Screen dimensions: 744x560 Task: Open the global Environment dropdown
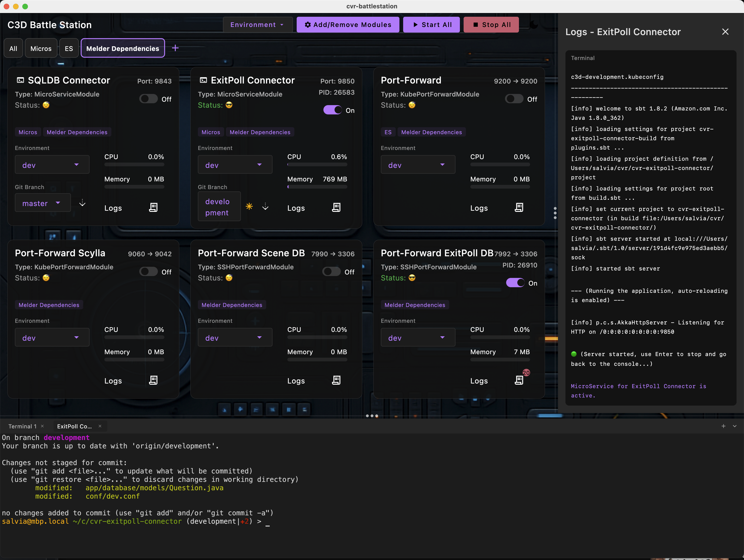click(257, 25)
